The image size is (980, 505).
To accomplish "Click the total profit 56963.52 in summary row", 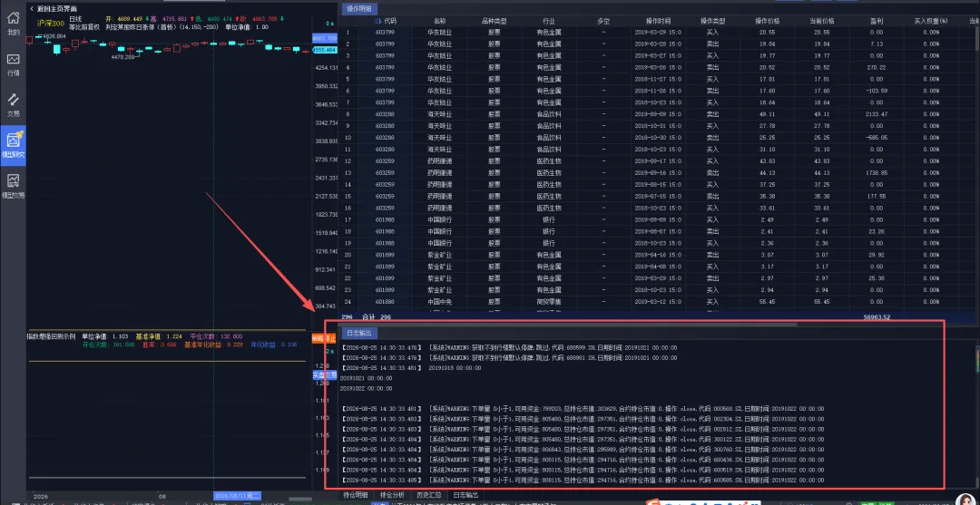I will coord(876,317).
